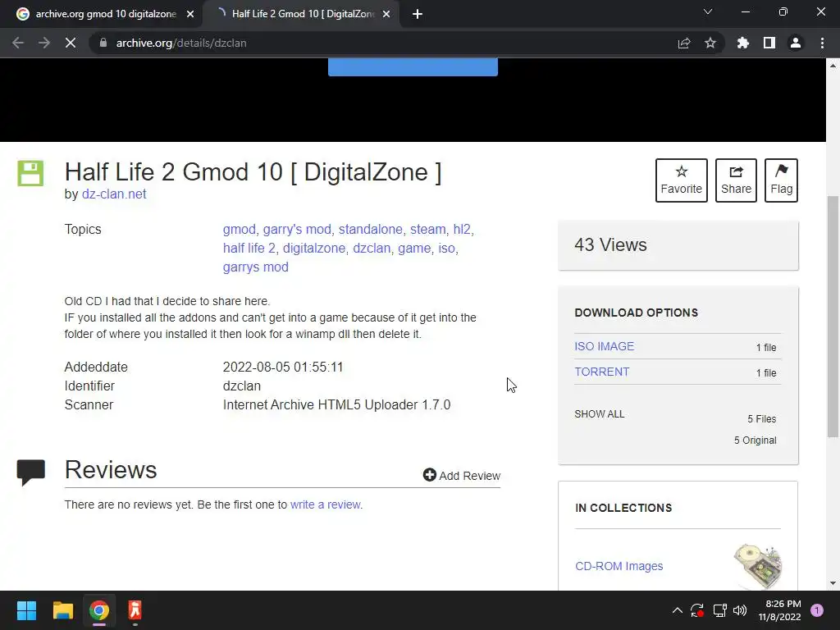Click Add Review

[462, 475]
